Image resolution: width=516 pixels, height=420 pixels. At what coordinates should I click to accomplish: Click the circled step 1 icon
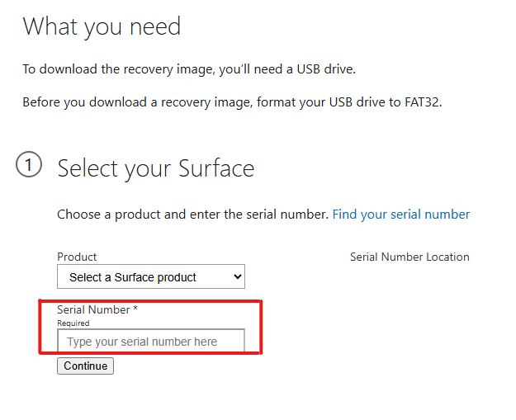click(x=28, y=165)
